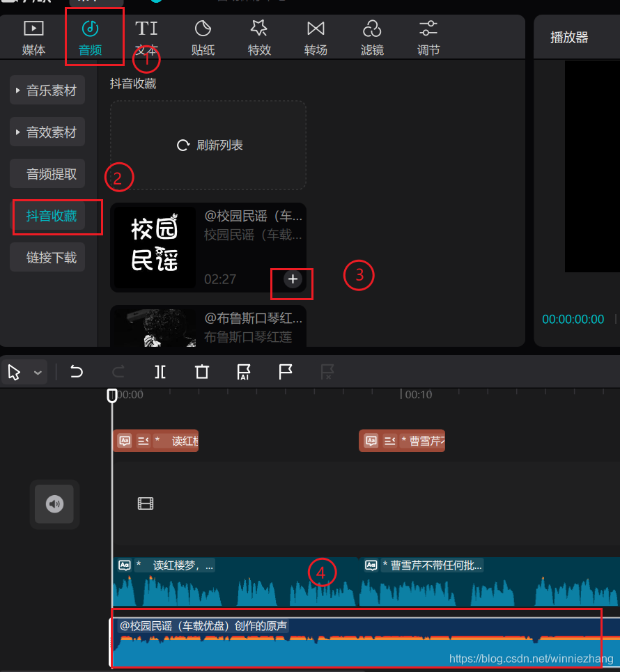This screenshot has width=620, height=672.
Task: Switch to the 音频 audio tab
Action: tap(90, 38)
